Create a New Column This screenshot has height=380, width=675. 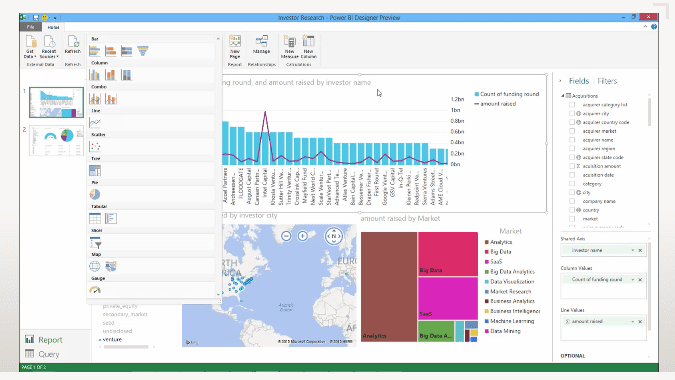point(309,47)
